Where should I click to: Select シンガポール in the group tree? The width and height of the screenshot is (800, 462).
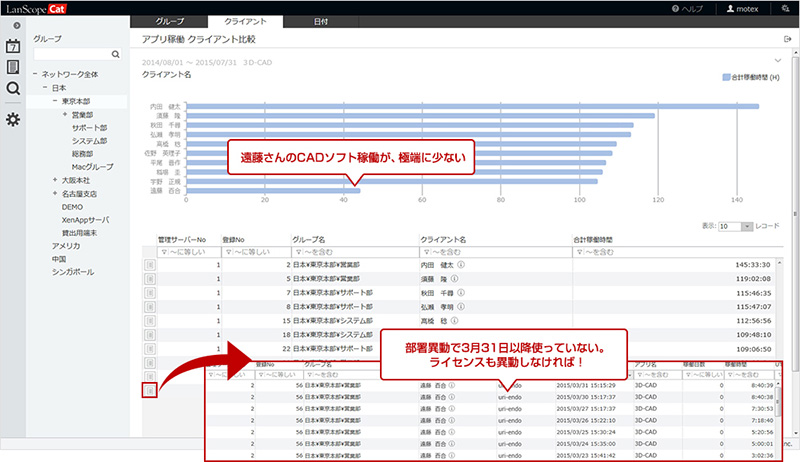click(73, 272)
